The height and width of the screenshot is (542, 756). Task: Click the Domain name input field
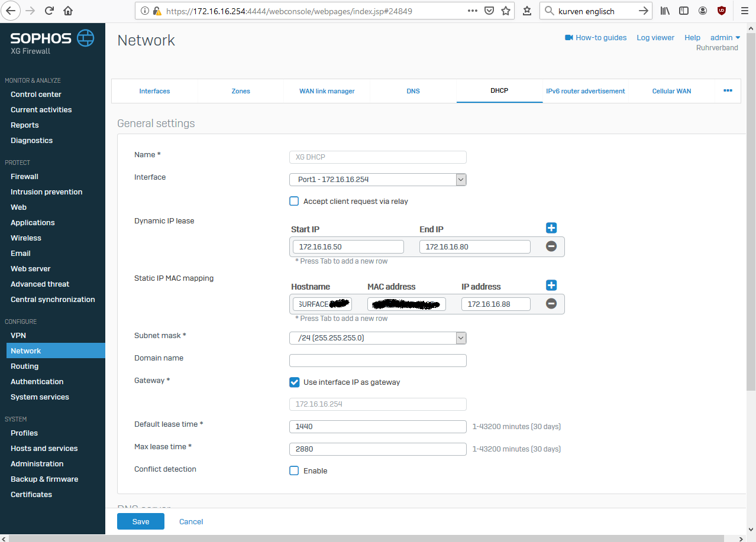[x=377, y=361]
